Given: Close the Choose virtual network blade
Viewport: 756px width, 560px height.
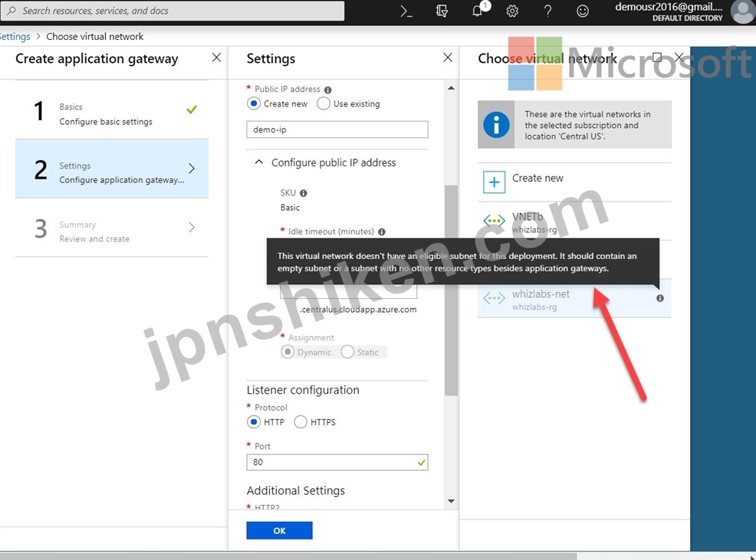Looking at the screenshot, I should tap(679, 57).
